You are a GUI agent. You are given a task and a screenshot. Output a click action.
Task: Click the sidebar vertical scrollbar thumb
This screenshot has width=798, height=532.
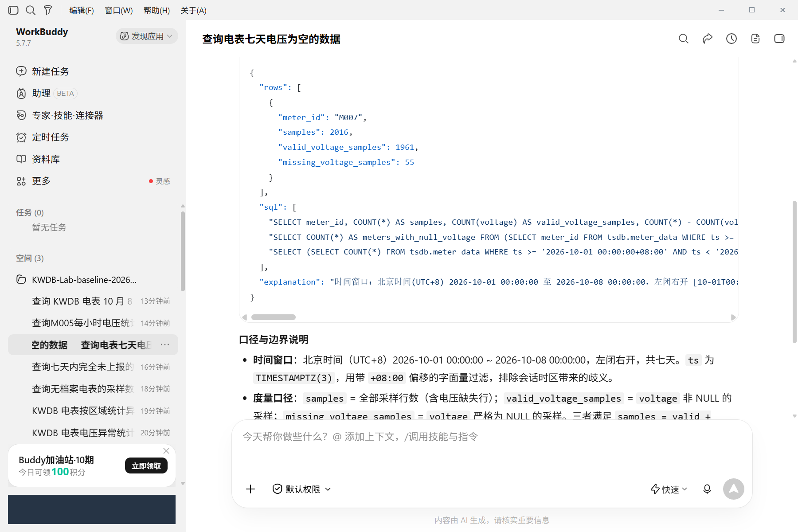click(x=183, y=250)
